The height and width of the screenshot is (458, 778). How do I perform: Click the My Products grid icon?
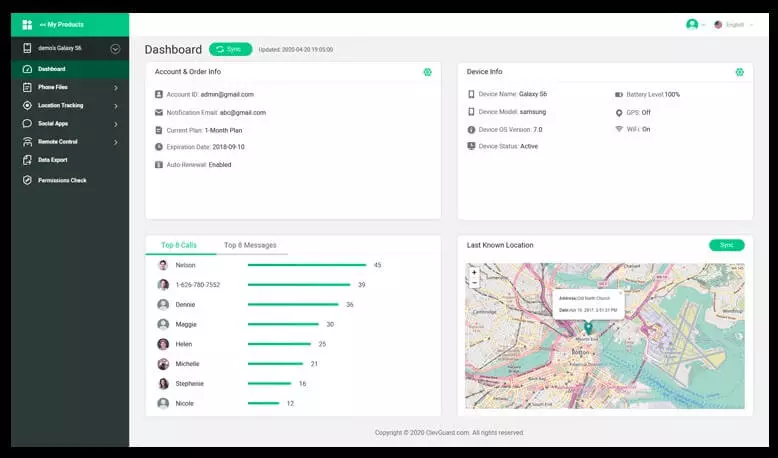(x=27, y=24)
